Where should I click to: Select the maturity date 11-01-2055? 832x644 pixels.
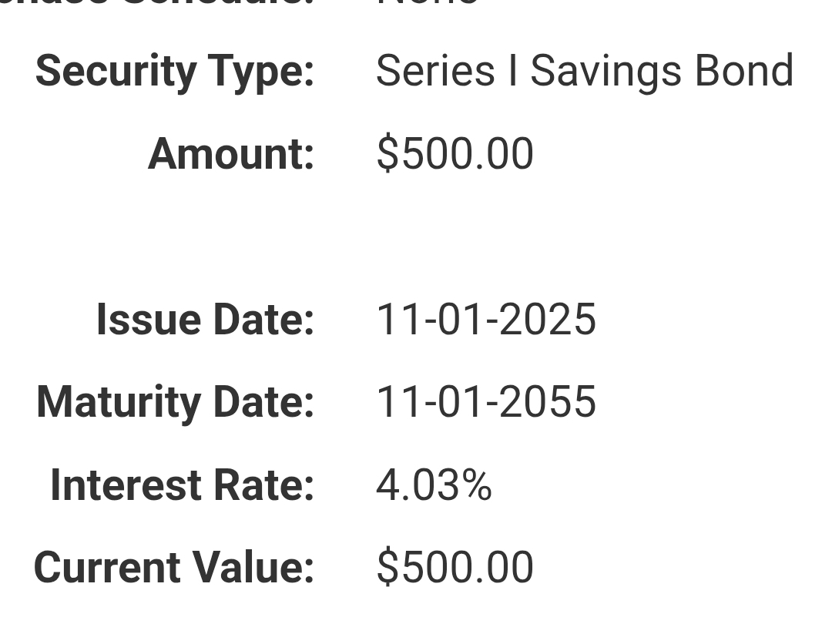click(485, 402)
